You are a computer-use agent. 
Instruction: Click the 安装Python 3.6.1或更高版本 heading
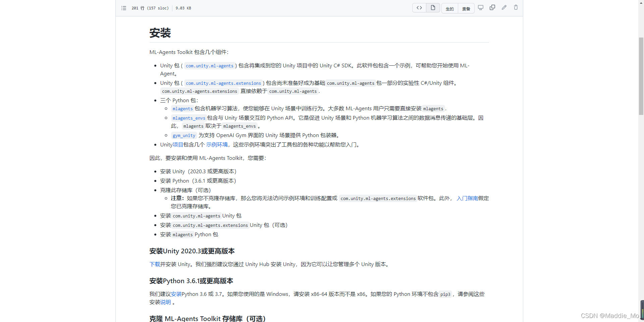pyautogui.click(x=191, y=281)
